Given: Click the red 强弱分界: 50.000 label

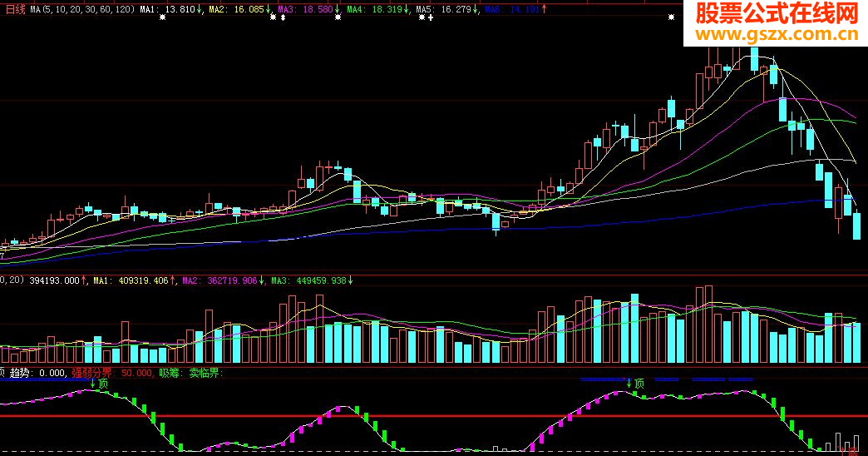Looking at the screenshot, I should pyautogui.click(x=112, y=374).
